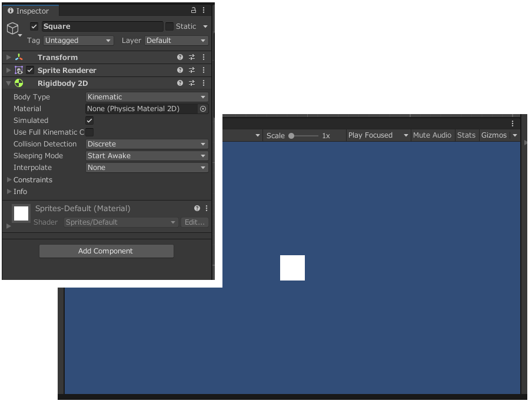This screenshot has width=532, height=404.
Task: Open the Tag dropdown showing Untagged
Action: pos(78,41)
